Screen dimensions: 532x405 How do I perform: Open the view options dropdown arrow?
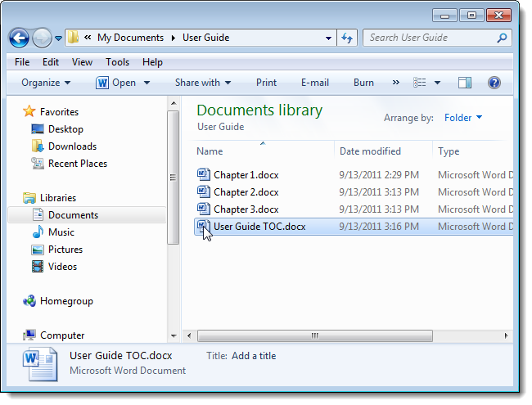coord(437,83)
